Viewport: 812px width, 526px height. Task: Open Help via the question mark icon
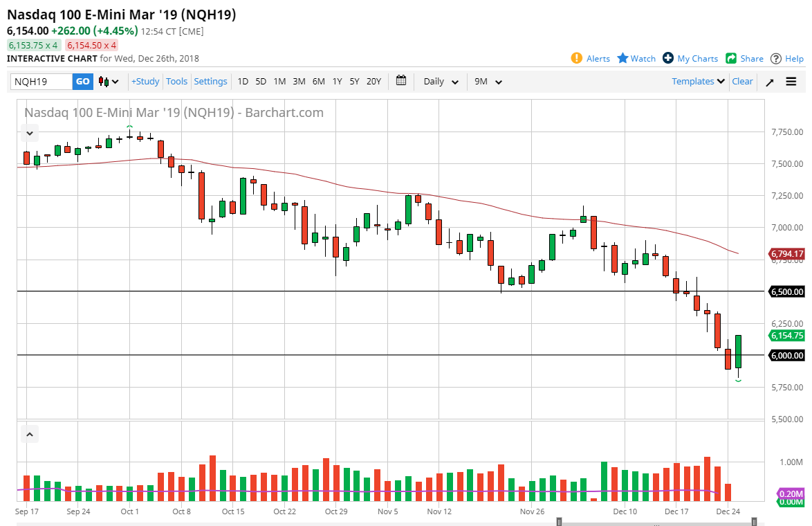click(x=775, y=58)
